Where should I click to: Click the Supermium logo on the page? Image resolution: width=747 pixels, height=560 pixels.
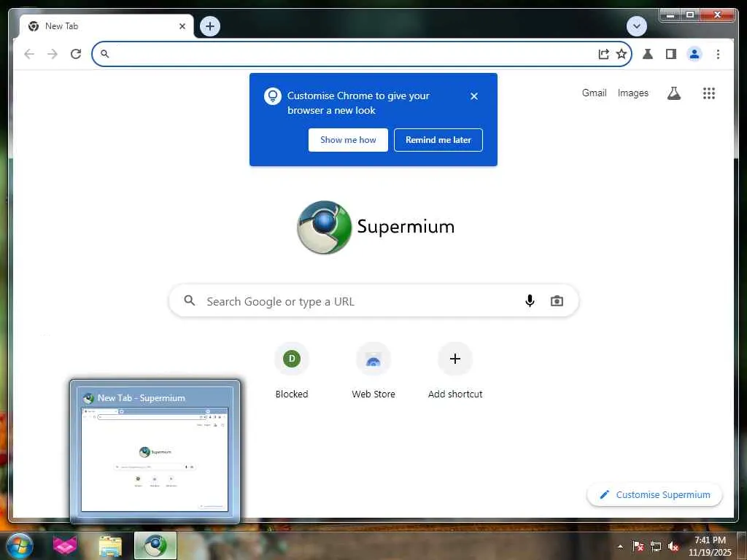pos(376,227)
